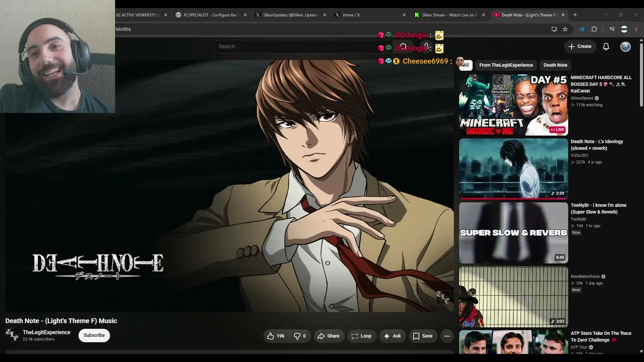
Task: Select the All filter chip
Action: point(465,65)
